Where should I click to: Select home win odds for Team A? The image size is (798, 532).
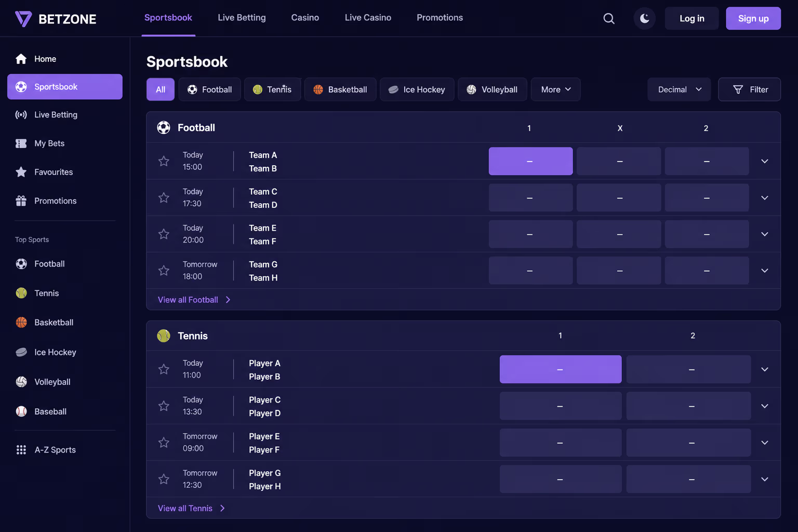tap(530, 161)
